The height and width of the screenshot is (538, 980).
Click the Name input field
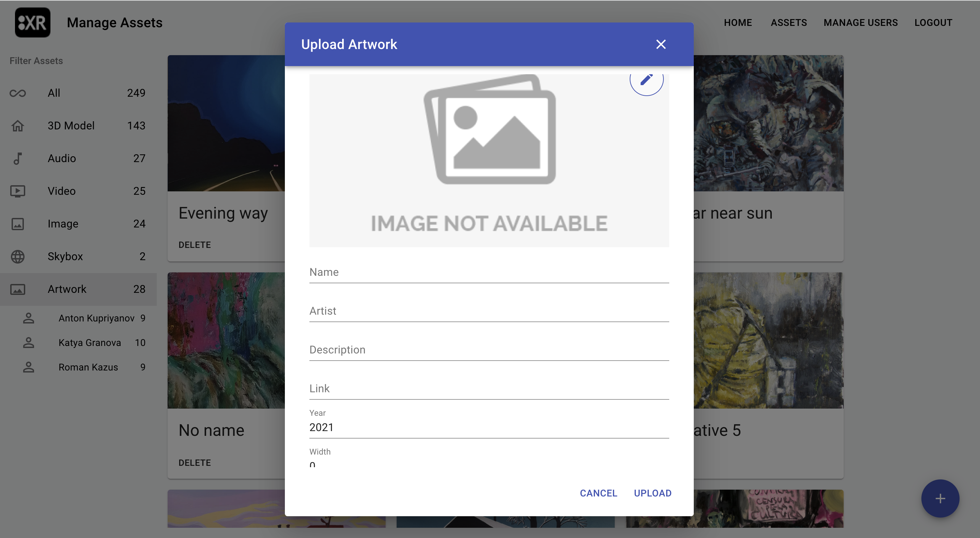click(489, 273)
